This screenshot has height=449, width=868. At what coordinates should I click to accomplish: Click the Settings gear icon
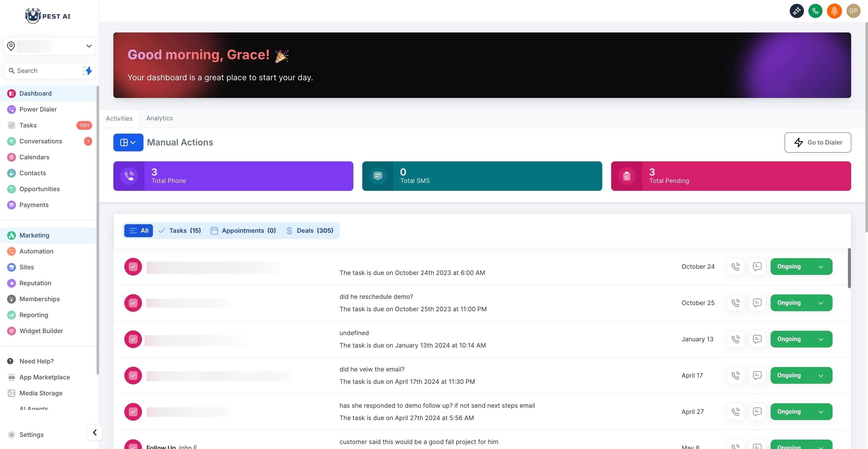tap(12, 435)
